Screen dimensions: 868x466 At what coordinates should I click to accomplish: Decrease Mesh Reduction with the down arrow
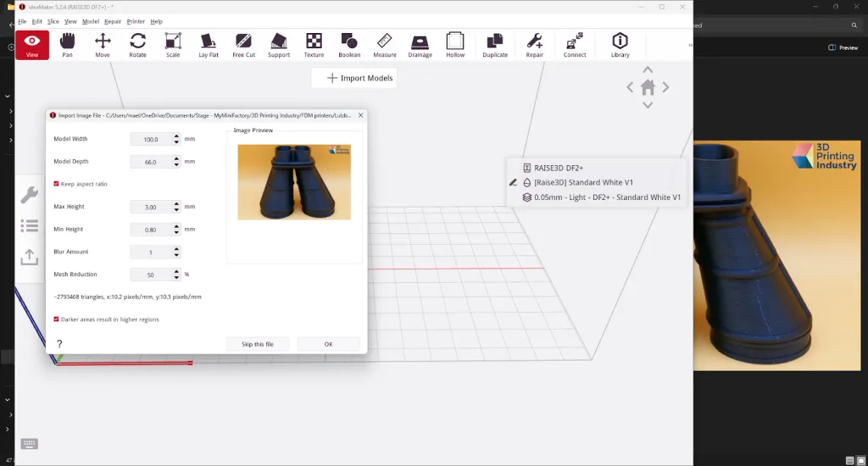click(x=176, y=277)
